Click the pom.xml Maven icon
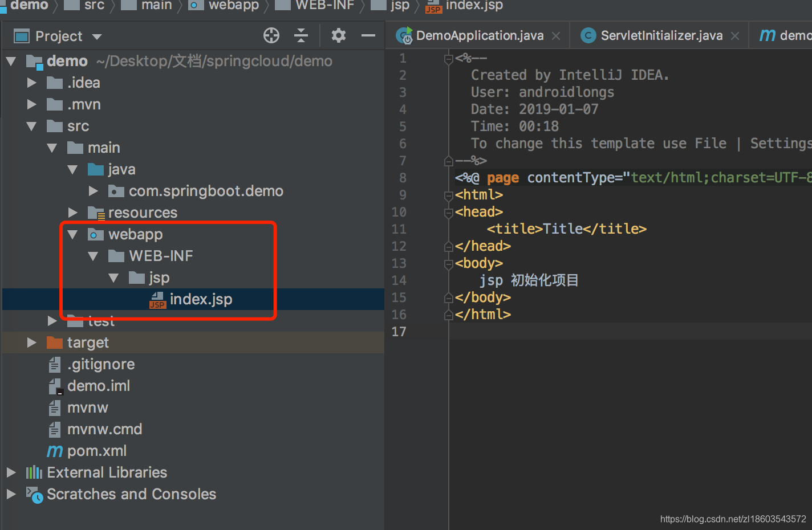This screenshot has height=530, width=812. tap(54, 451)
